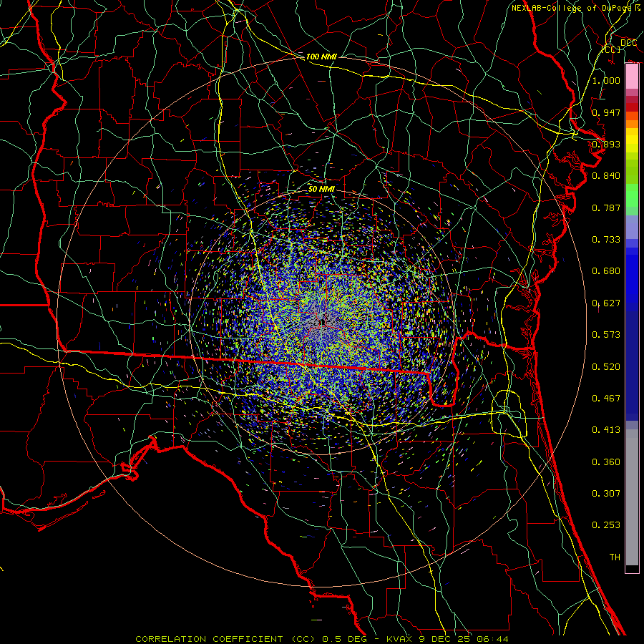Click the [CC] units label above the color bar
644x644 pixels.
click(611, 49)
